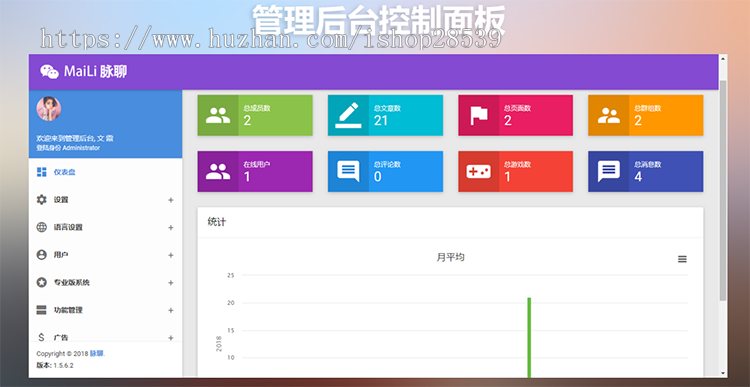Viewport: 750px width, 387px height.
Task: Click the total comments count 0
Action: (377, 177)
